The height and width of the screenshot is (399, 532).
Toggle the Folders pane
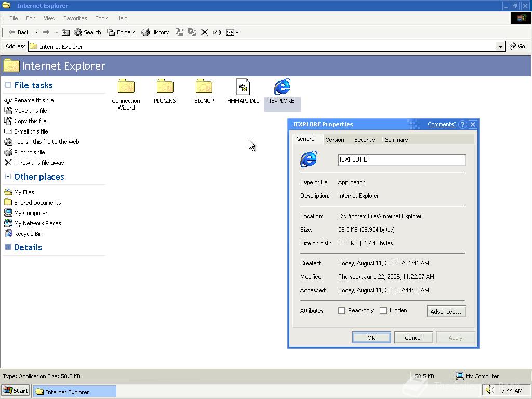click(121, 32)
